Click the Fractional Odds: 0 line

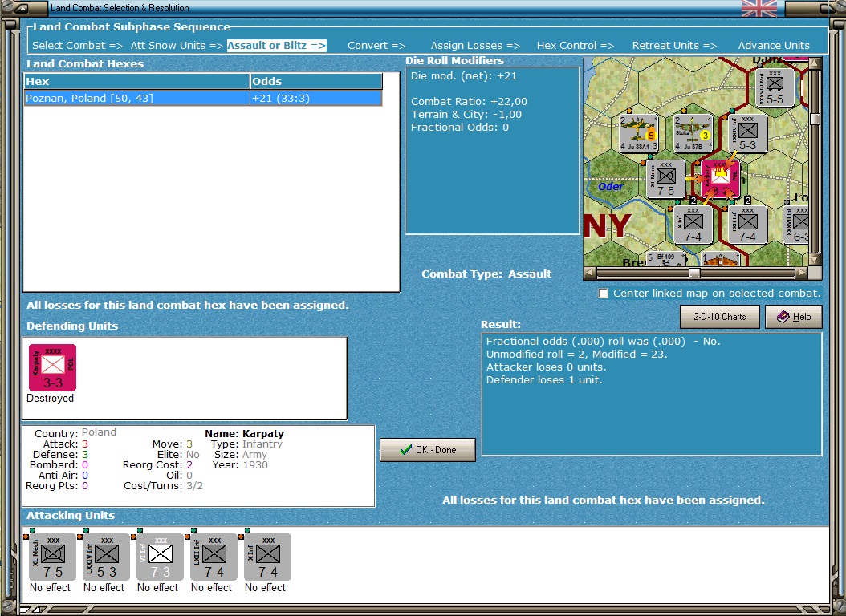[x=460, y=128]
